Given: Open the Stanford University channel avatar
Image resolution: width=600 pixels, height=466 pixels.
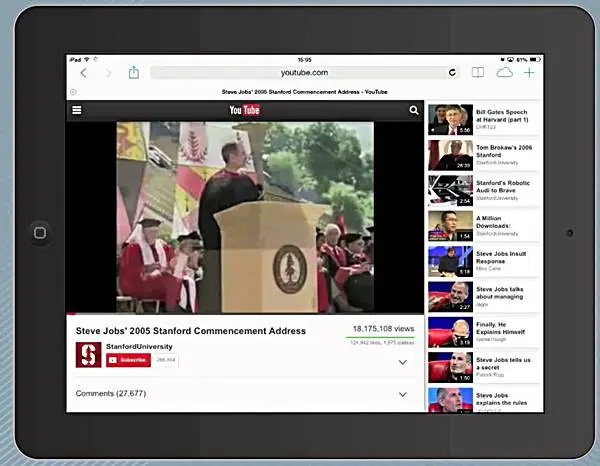Looking at the screenshot, I should coord(88,355).
